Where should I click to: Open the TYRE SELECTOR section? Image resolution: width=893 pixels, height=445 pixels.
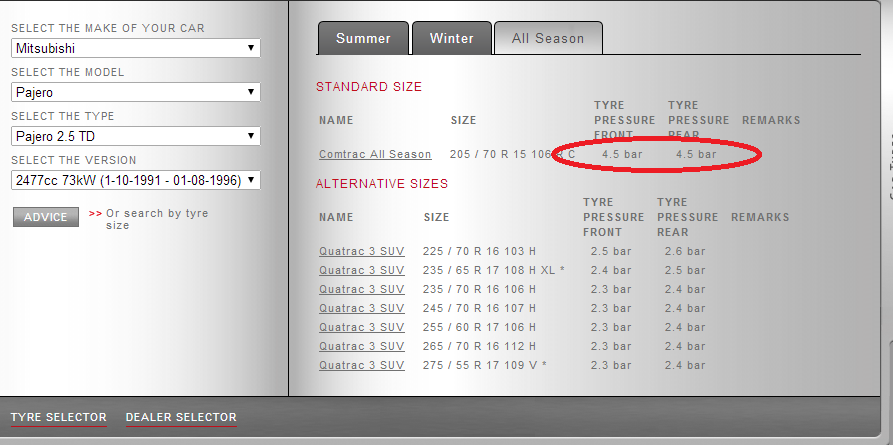tap(59, 418)
